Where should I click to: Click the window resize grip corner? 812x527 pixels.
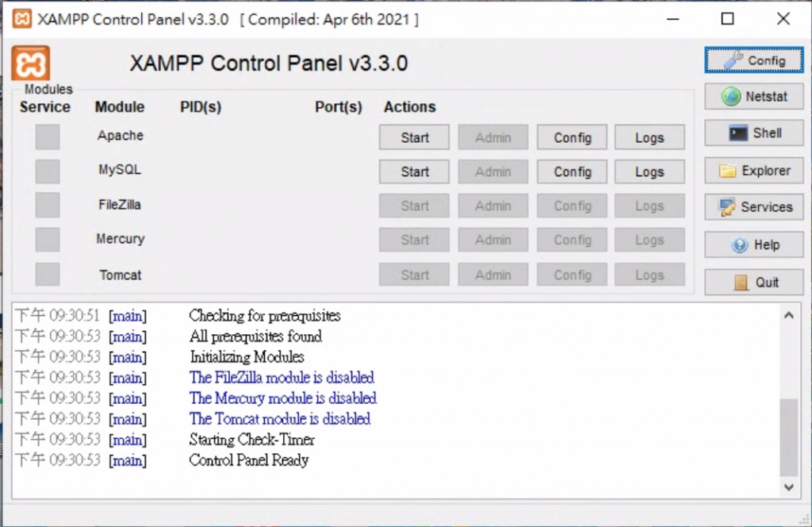coord(804,519)
